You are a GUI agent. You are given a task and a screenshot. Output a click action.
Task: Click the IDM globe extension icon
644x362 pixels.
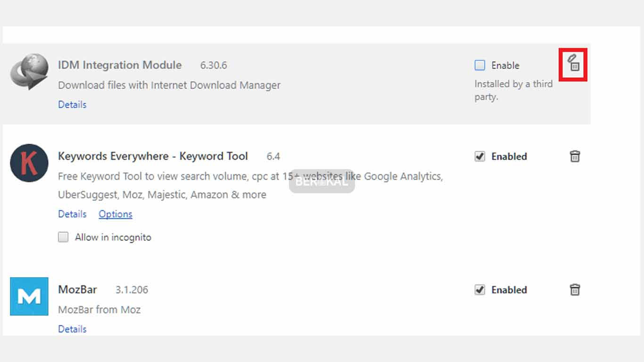pyautogui.click(x=29, y=72)
